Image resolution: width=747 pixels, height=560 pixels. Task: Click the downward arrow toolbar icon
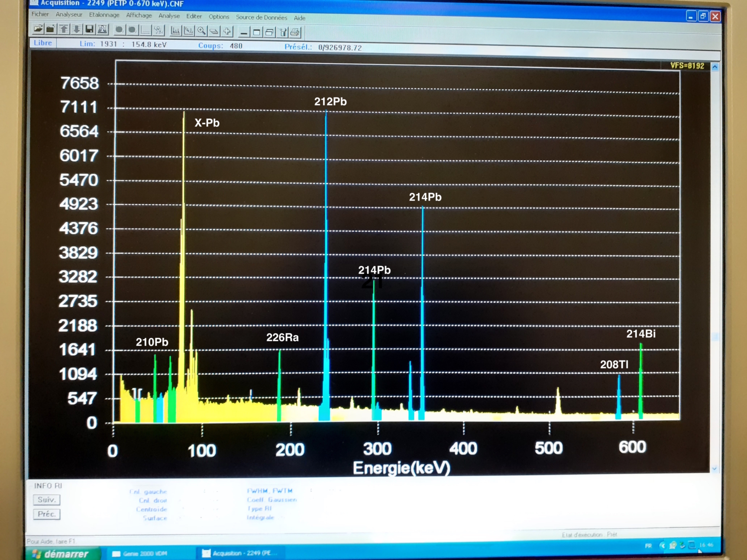76,29
